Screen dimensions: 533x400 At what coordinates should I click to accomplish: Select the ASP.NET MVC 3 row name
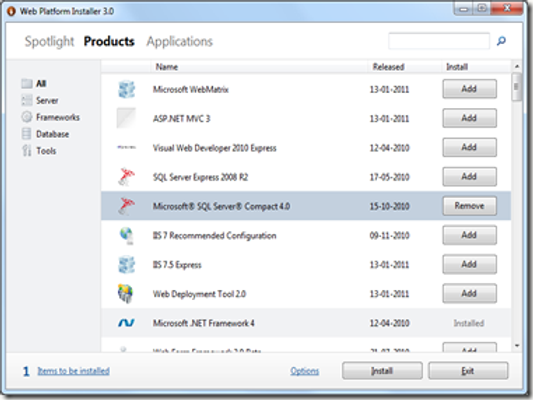point(182,119)
